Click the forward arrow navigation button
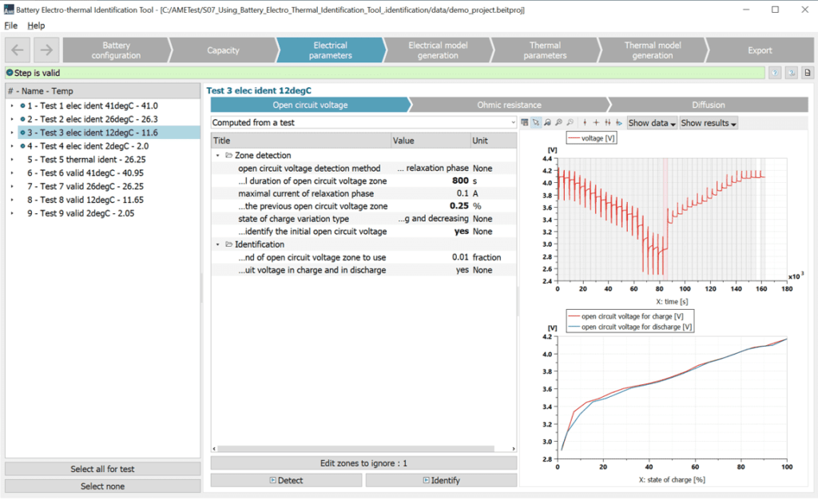818x504 pixels. click(x=46, y=50)
